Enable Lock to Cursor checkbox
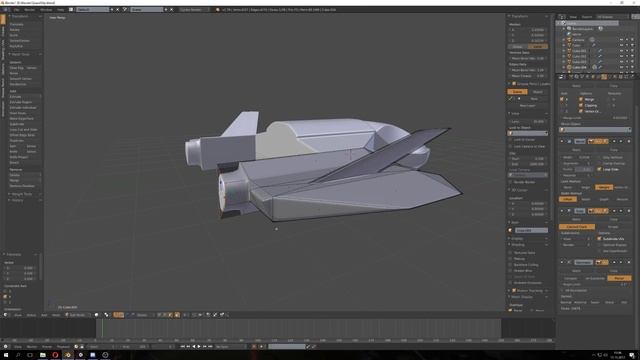Screen dimensions: 640x360 (x=511, y=140)
